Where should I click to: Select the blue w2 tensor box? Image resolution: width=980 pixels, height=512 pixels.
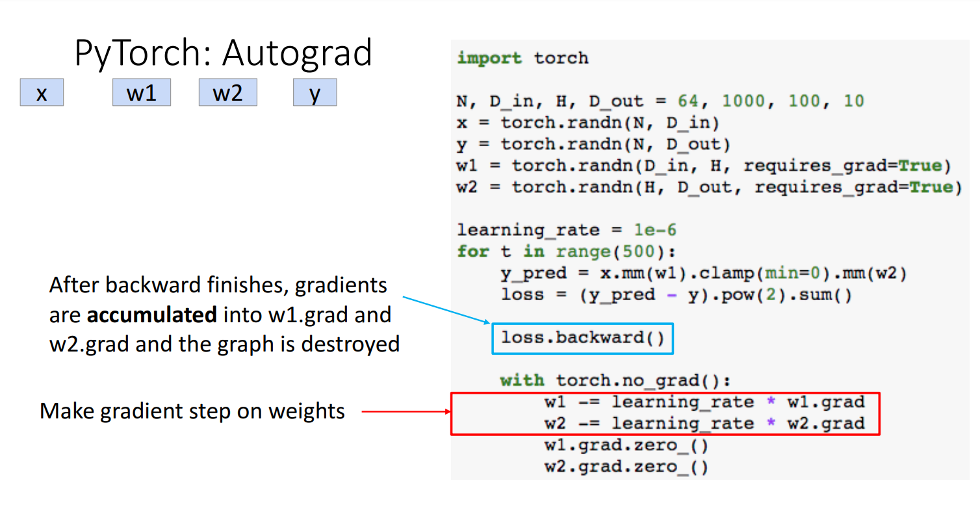pos(227,92)
